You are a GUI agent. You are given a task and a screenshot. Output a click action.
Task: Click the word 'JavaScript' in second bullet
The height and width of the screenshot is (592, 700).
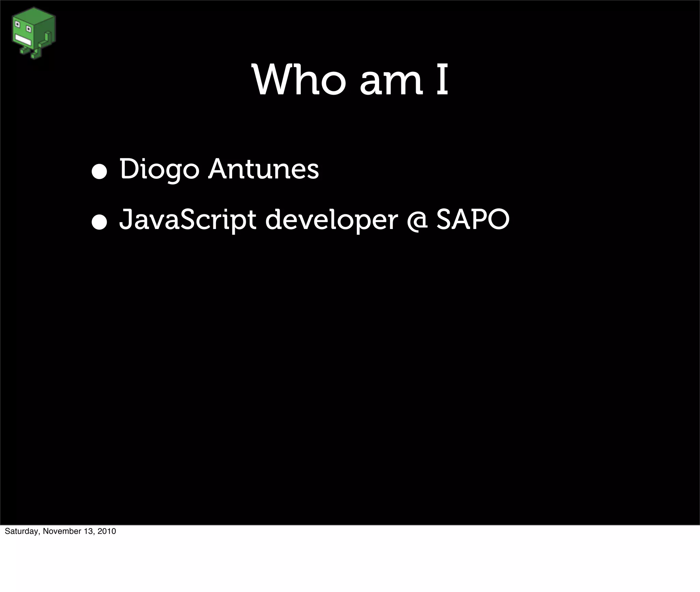(187, 220)
